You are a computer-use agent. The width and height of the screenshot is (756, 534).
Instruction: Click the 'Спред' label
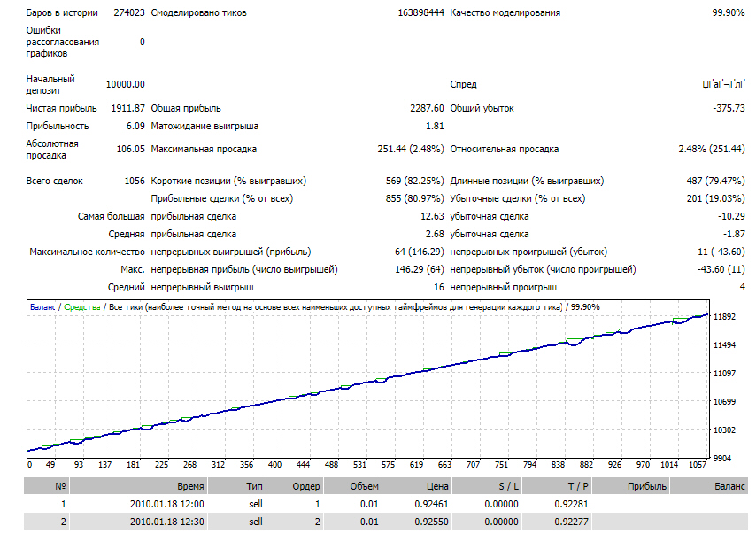[x=463, y=85]
